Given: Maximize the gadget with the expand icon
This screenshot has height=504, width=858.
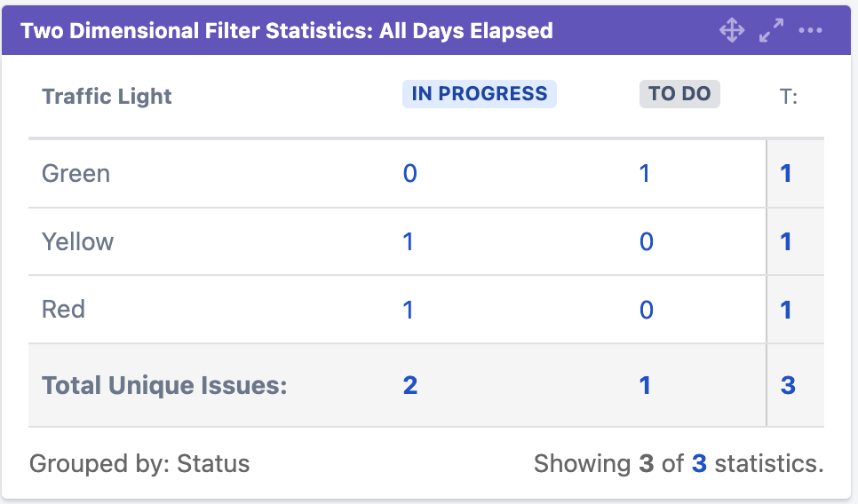Looking at the screenshot, I should pos(771,31).
